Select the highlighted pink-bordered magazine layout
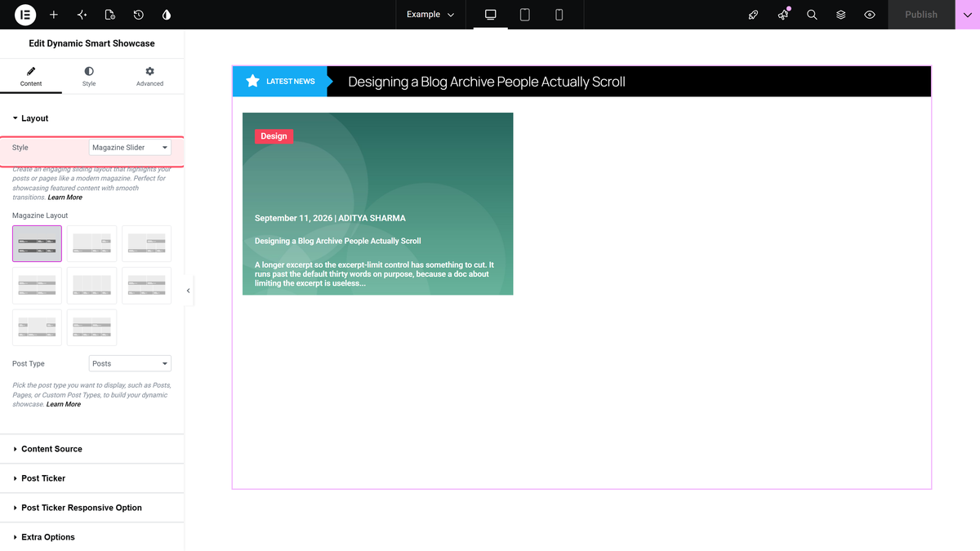This screenshot has height=551, width=980. point(37,243)
